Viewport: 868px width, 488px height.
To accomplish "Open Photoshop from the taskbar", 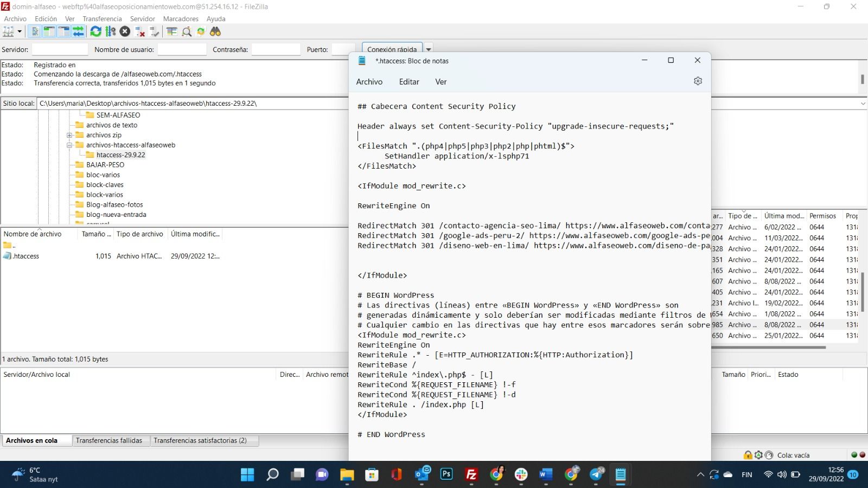I will tap(446, 474).
